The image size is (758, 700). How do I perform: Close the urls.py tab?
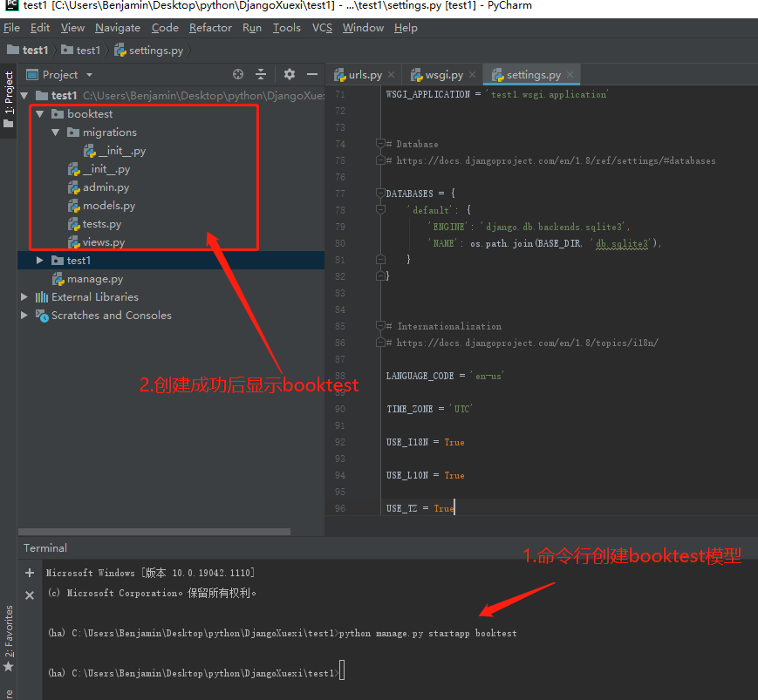click(x=390, y=75)
